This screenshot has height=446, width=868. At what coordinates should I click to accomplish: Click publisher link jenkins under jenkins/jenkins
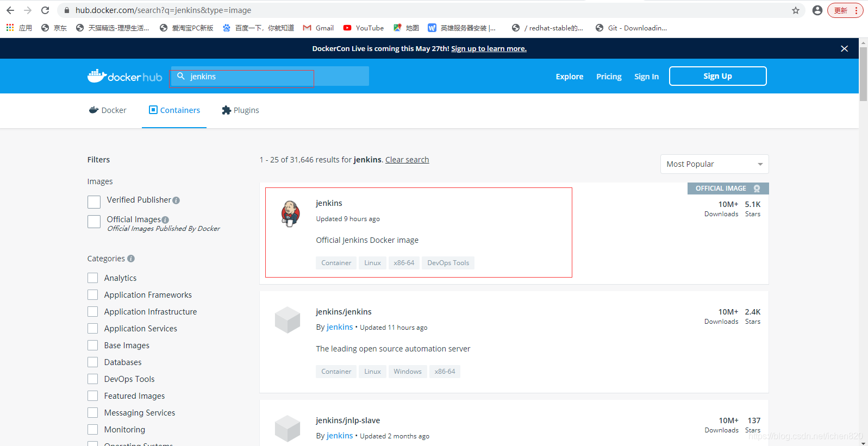pos(340,327)
